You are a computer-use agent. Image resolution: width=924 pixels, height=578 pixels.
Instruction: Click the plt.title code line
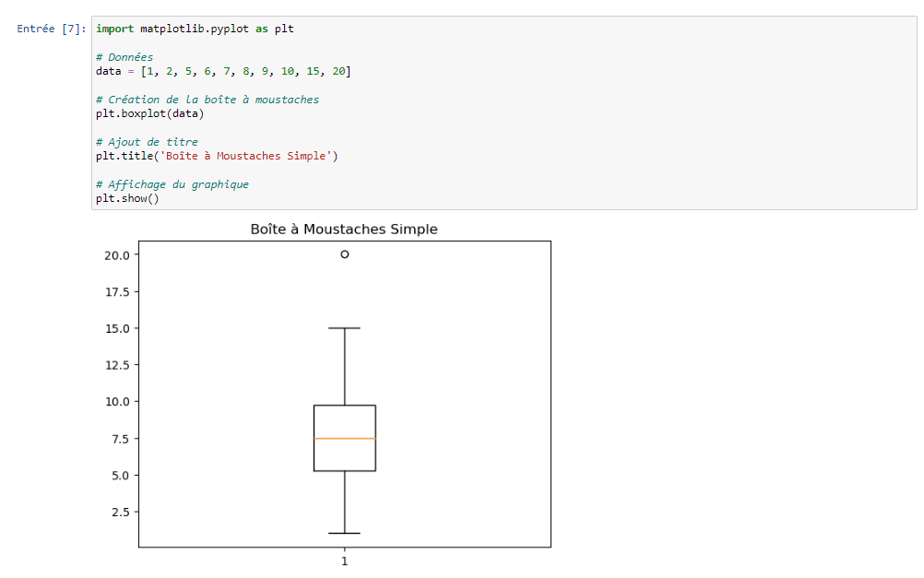click(216, 156)
